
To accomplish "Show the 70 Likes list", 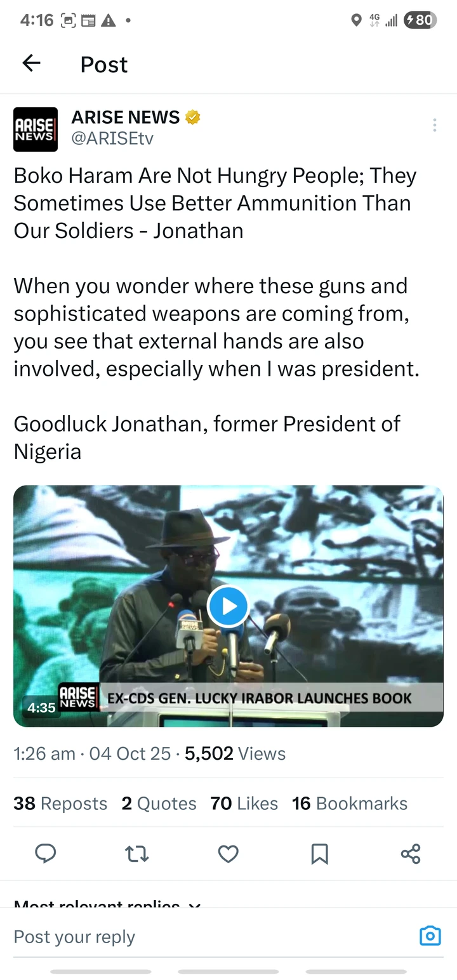I will coord(244,804).
